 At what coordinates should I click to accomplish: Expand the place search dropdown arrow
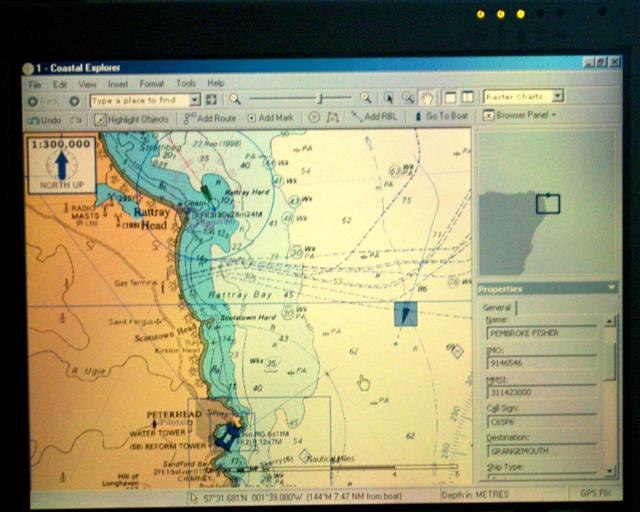(x=195, y=100)
